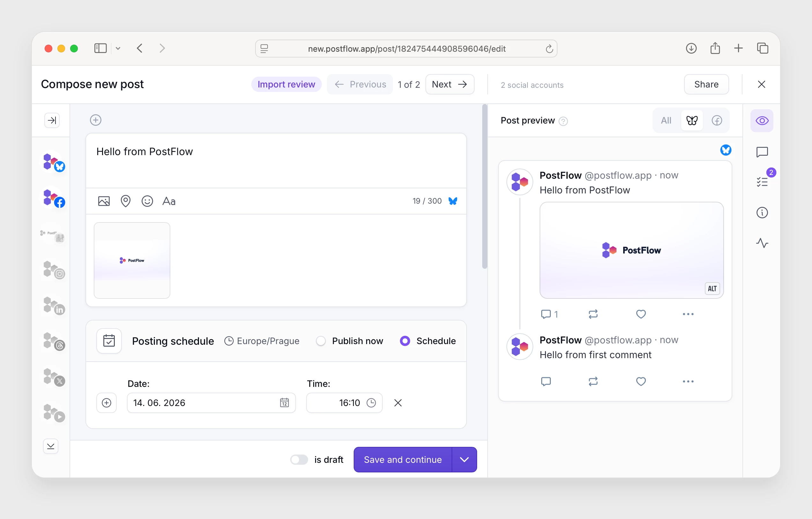This screenshot has height=519, width=812.
Task: Click the Next button
Action: [x=449, y=84]
